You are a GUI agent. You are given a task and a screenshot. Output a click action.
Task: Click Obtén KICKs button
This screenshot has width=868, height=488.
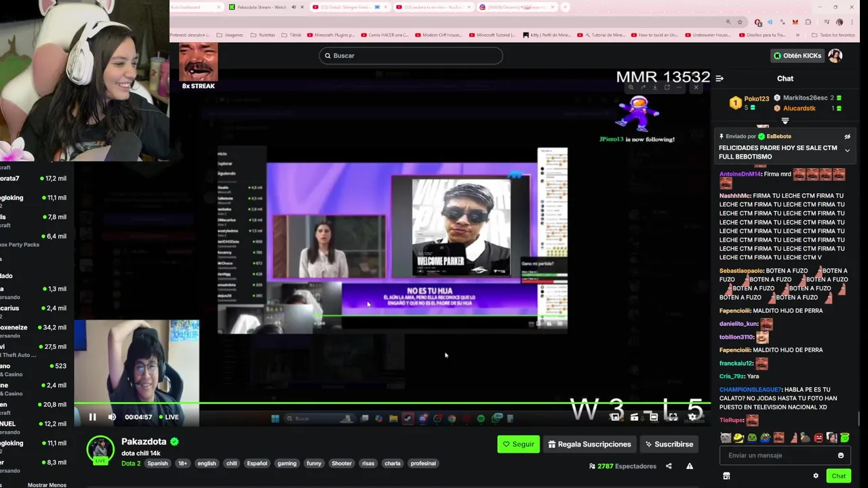[797, 56]
